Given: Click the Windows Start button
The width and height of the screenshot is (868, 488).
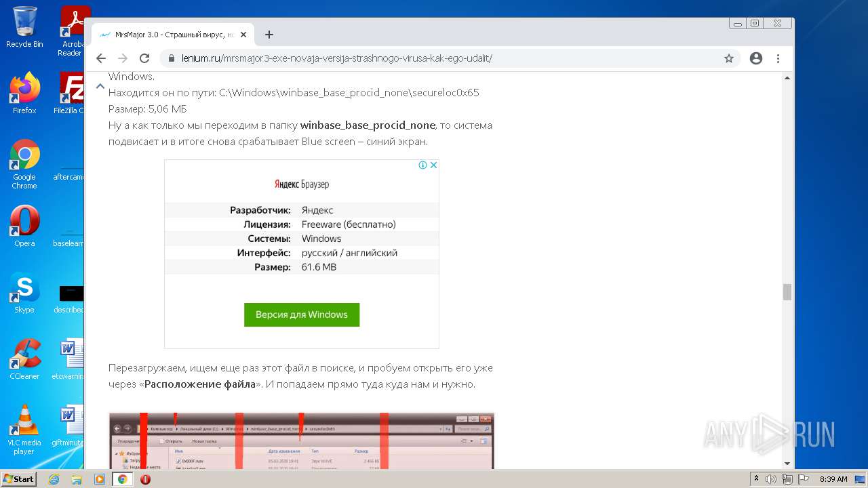Looking at the screenshot, I should [x=18, y=479].
